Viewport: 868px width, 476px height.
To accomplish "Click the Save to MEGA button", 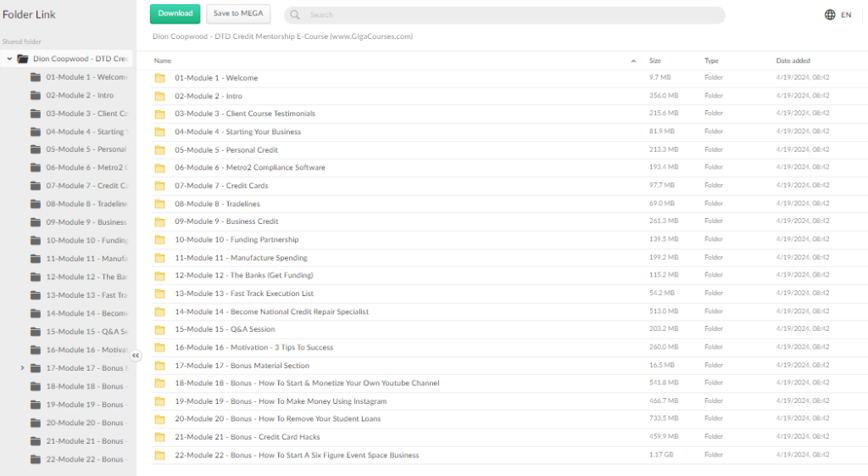I will (x=238, y=14).
